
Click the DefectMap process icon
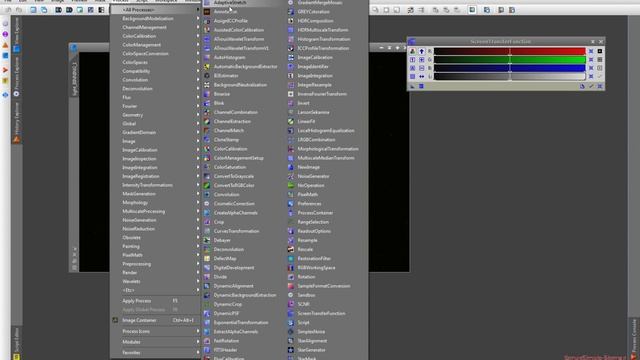pyautogui.click(x=207, y=259)
